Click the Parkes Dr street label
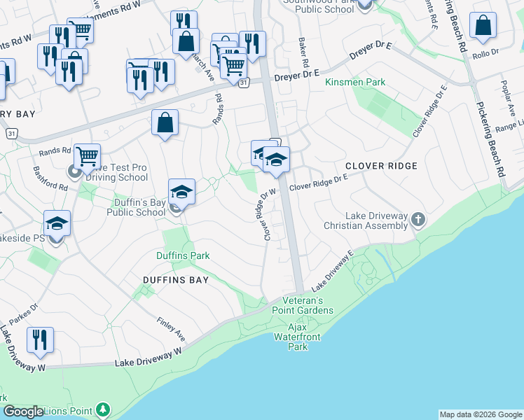Image resolution: width=524 pixels, height=420 pixels. coord(23,314)
